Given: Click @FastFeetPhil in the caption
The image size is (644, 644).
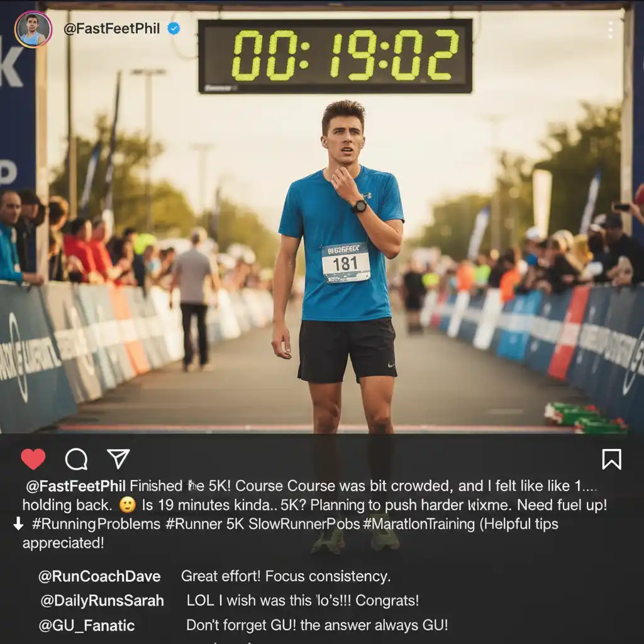Looking at the screenshot, I should click(75, 486).
